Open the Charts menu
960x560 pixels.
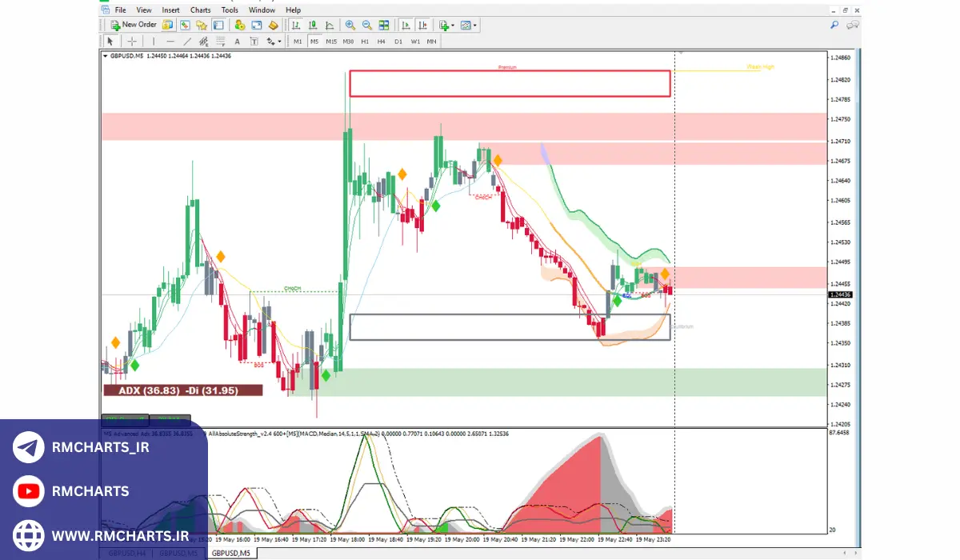point(200,10)
